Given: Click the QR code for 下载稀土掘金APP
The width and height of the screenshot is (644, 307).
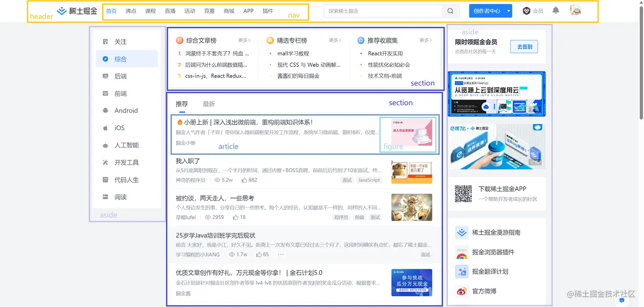Looking at the screenshot, I should [463, 194].
